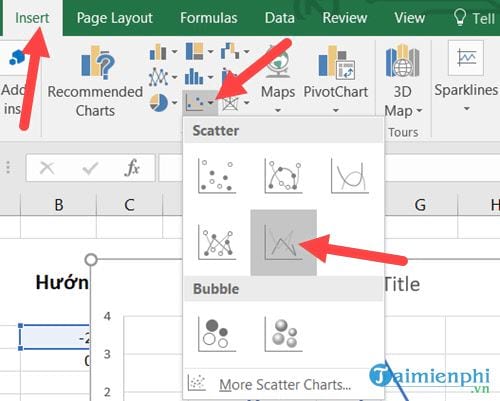This screenshot has width=500, height=401.
Task: Click the formula bar Cancel X button
Action: click(x=47, y=168)
